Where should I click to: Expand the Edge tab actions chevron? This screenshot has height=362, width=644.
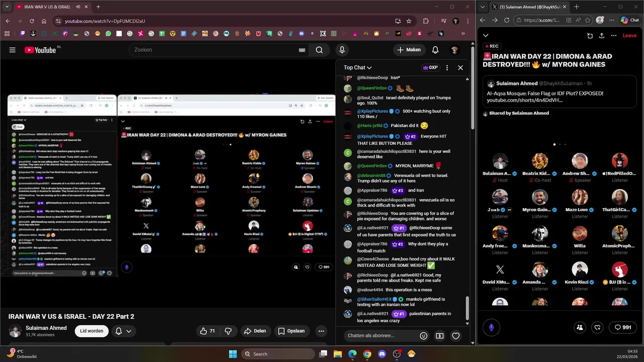pos(483,7)
